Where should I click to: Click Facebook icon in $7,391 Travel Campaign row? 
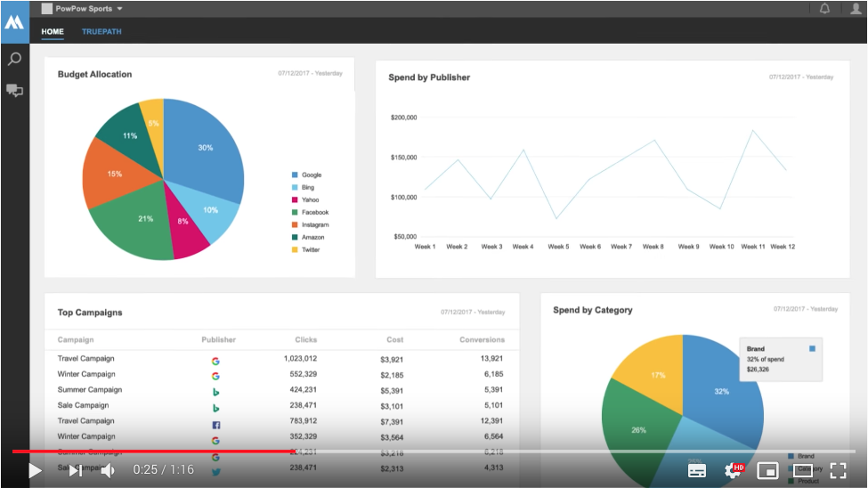[x=216, y=425]
